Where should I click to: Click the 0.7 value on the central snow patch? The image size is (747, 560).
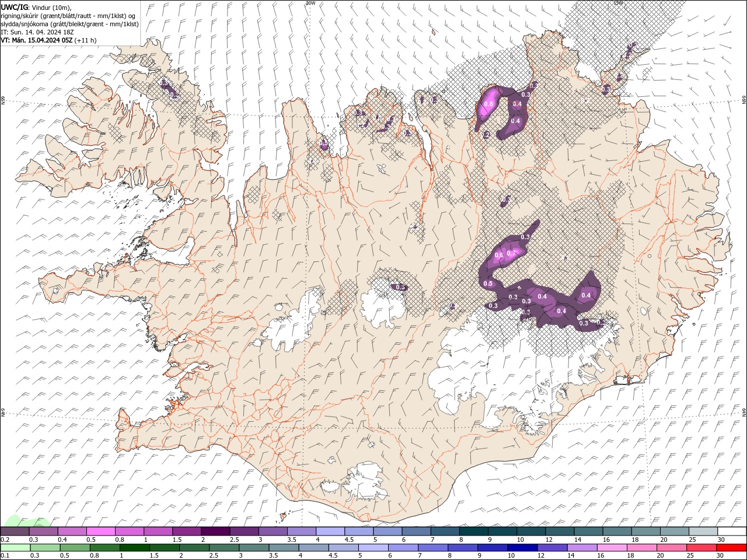tap(511, 253)
